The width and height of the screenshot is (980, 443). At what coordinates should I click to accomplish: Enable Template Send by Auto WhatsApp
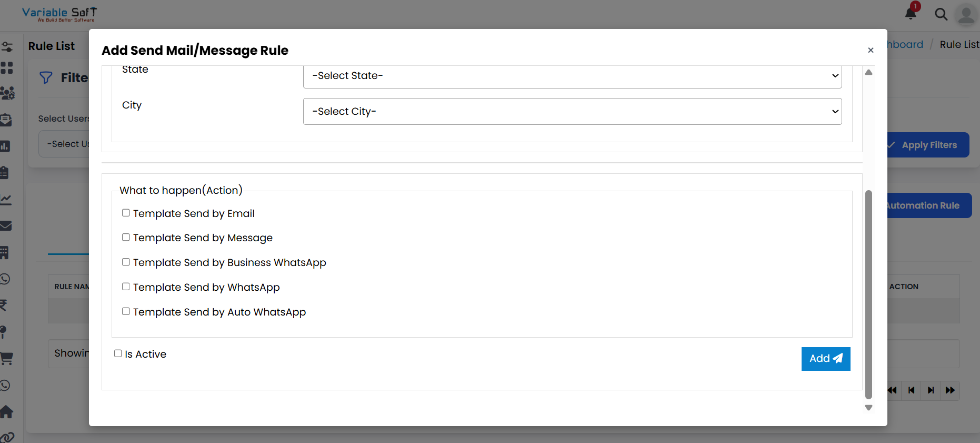click(x=126, y=311)
